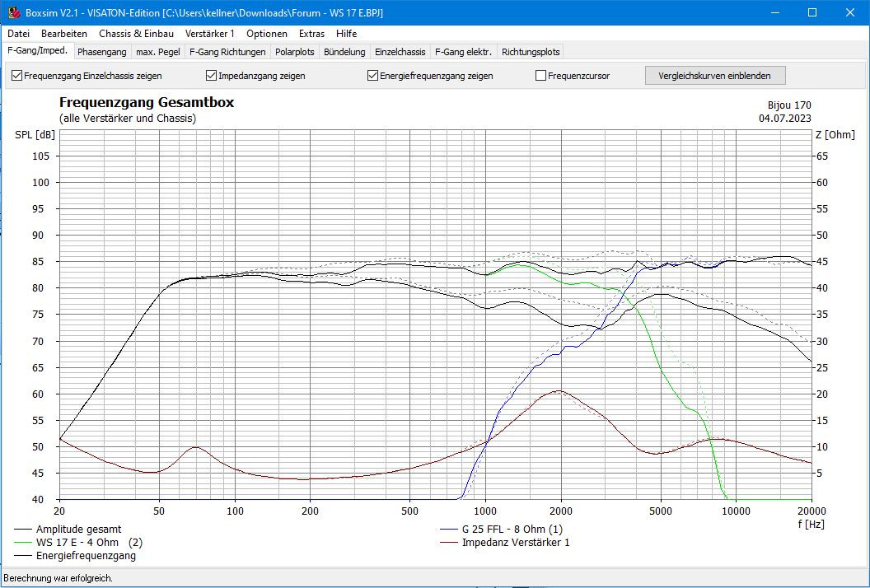This screenshot has height=588, width=870.
Task: Select the max. Pegel tab
Action: (157, 52)
